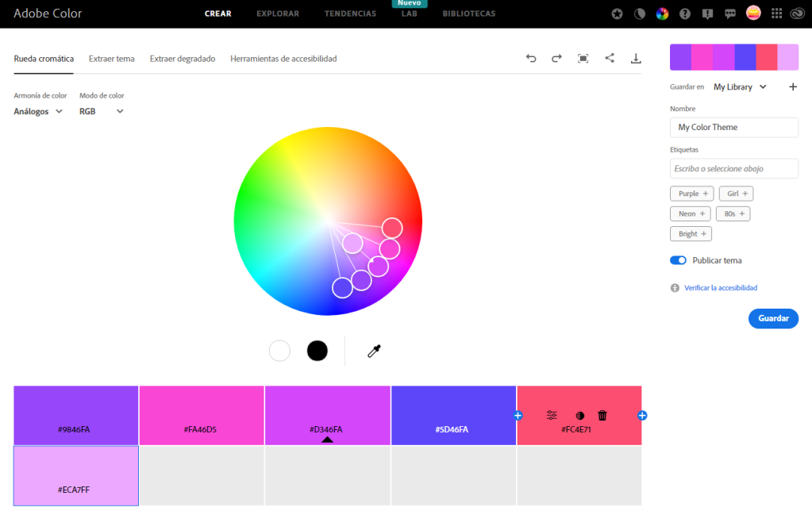Open the EXPLORAR menu
The image size is (812, 511).
tap(278, 14)
